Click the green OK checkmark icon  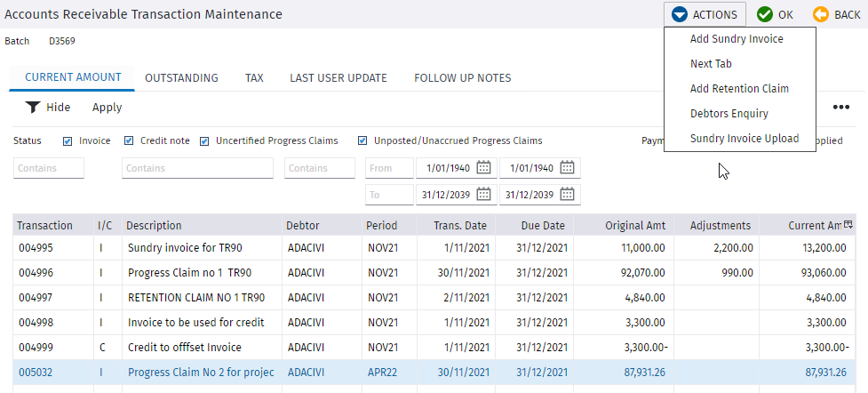[765, 14]
